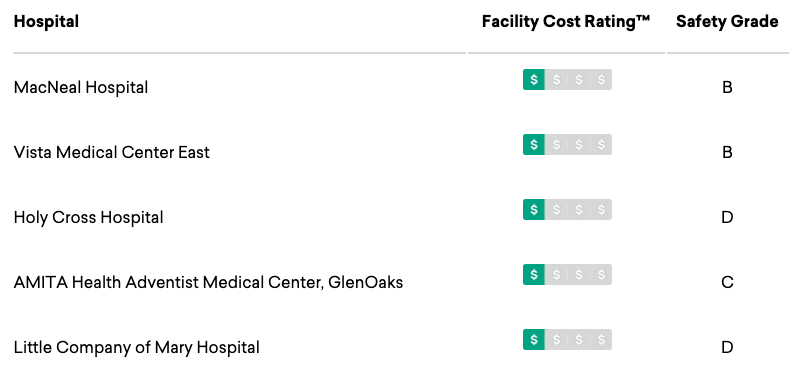Click safety grade B for MacNeal Hospital
Viewport: 800px width, 383px height.
point(727,87)
